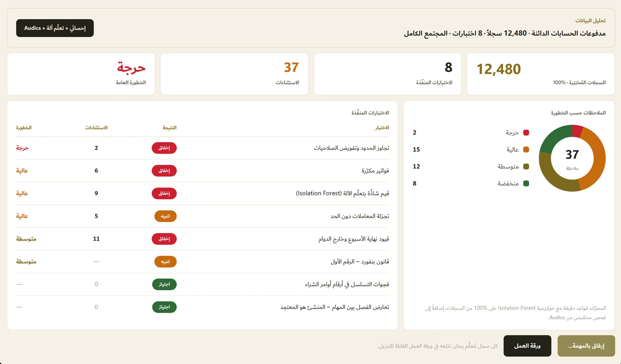
Task: Click إخفاق badge for فواتير مكرّرة row
Action: pos(164,171)
